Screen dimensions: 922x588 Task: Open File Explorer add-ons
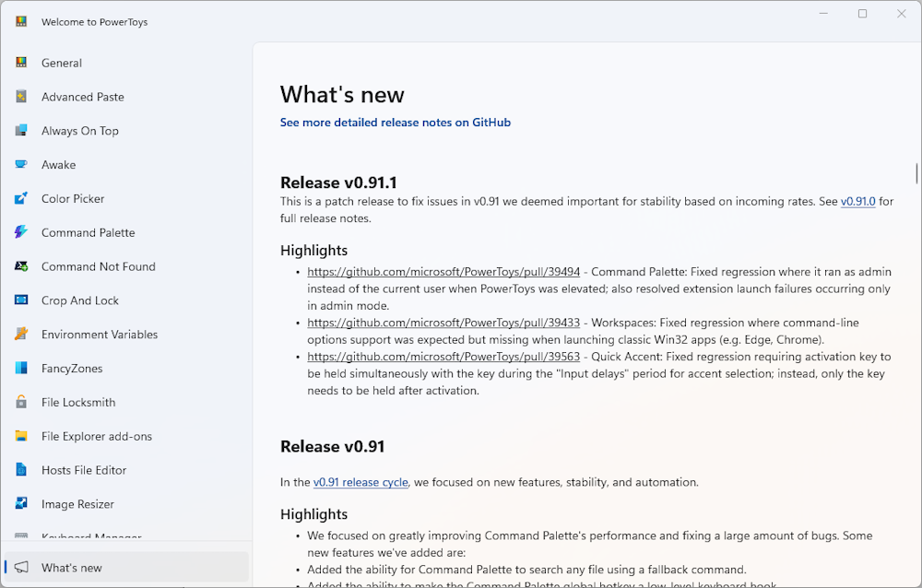click(126, 436)
